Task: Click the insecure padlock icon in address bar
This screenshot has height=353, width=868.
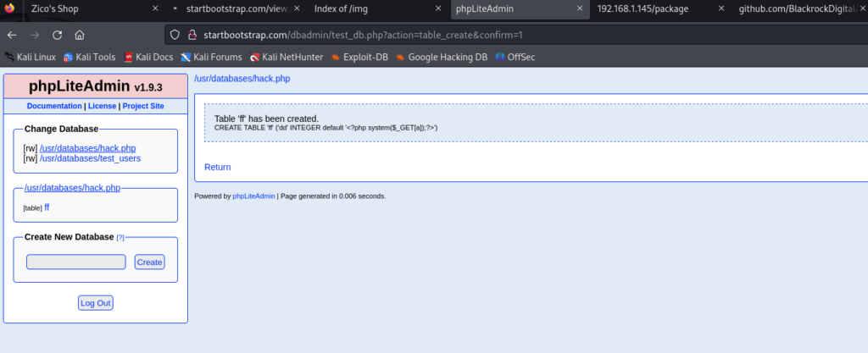Action: 192,35
